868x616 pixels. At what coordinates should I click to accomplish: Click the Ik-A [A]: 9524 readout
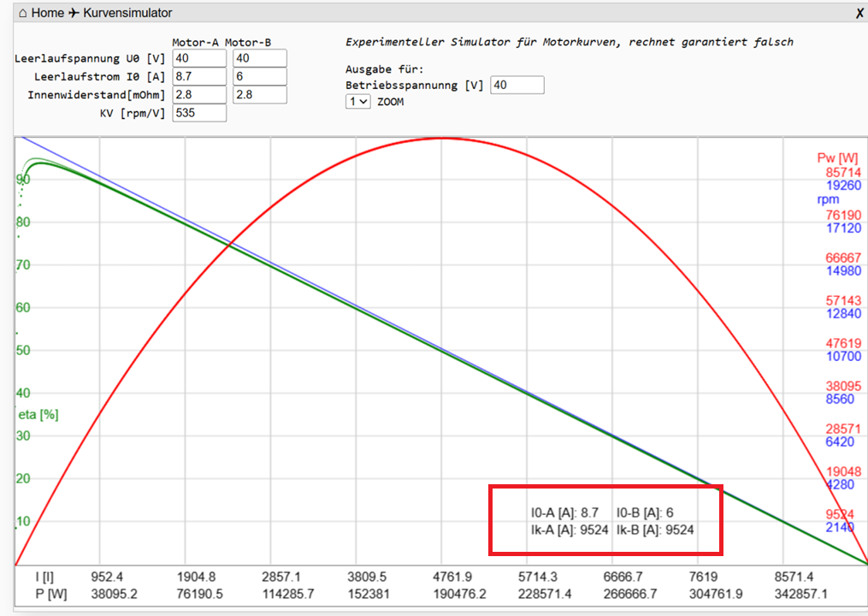coord(570,530)
